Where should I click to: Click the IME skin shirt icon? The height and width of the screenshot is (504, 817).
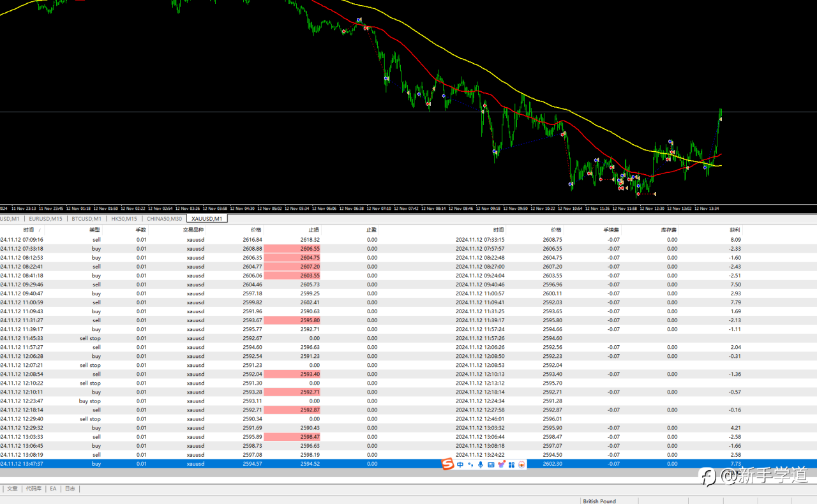(501, 464)
